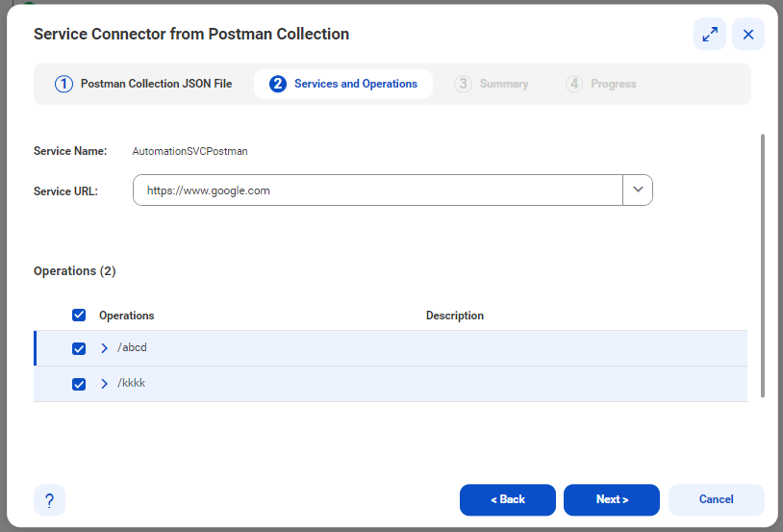Image resolution: width=783 pixels, height=532 pixels.
Task: Open help with the question mark icon
Action: (x=49, y=500)
